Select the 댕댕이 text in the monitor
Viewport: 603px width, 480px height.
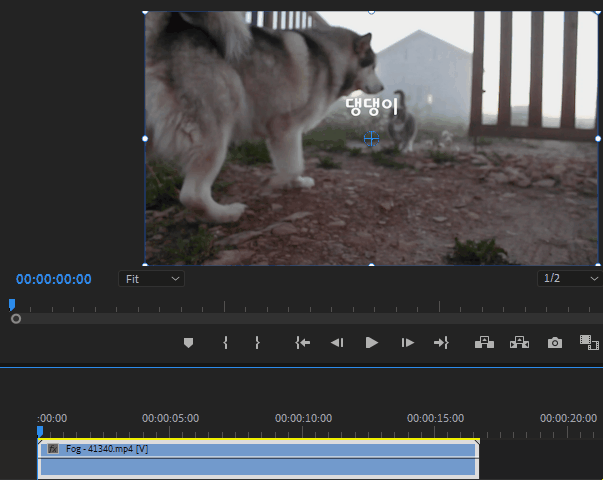click(371, 107)
